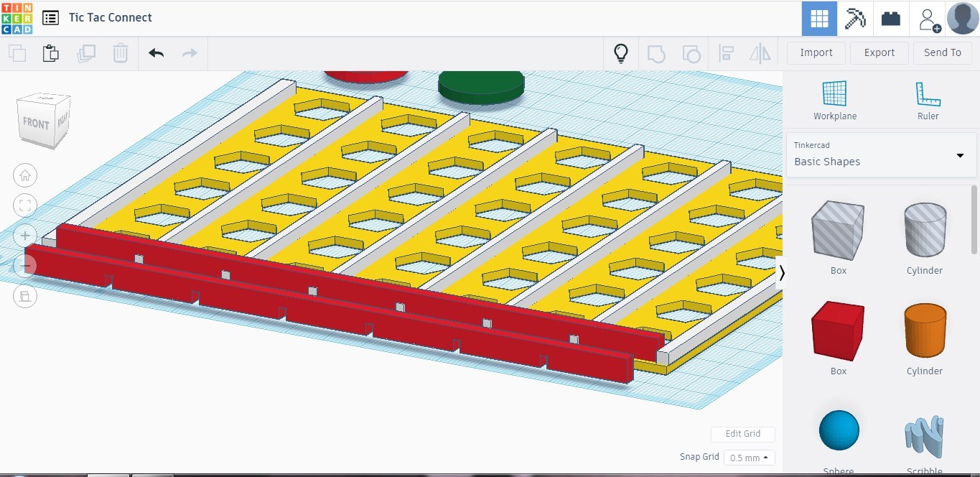Image resolution: width=980 pixels, height=477 pixels.
Task: Select the Workplane tool
Action: 835,101
